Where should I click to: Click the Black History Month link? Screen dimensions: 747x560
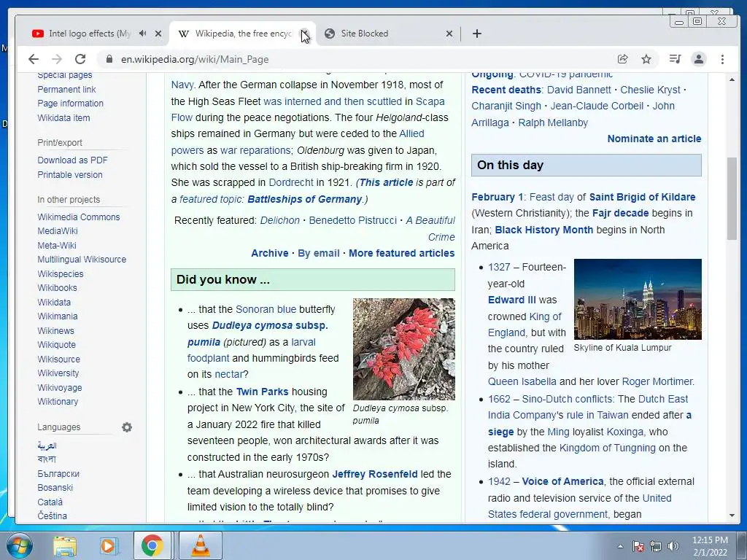click(x=544, y=230)
